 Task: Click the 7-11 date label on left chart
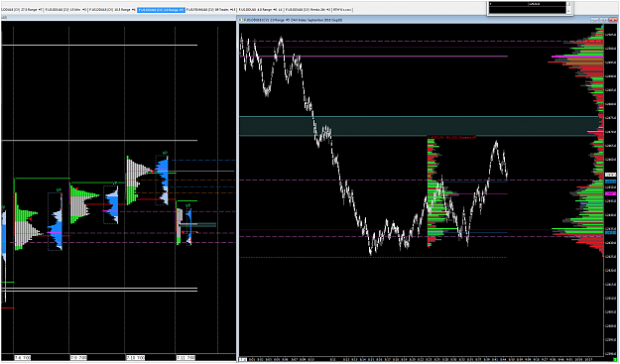(186, 358)
